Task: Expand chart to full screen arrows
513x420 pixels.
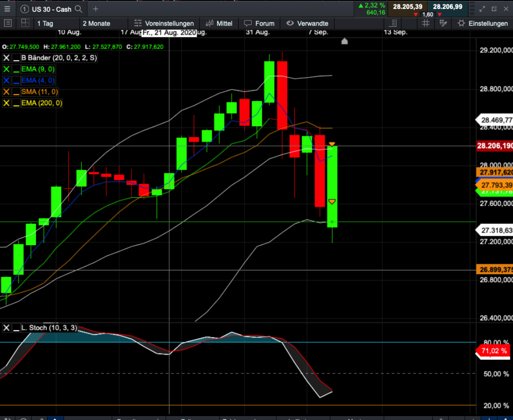Action: (482, 9)
